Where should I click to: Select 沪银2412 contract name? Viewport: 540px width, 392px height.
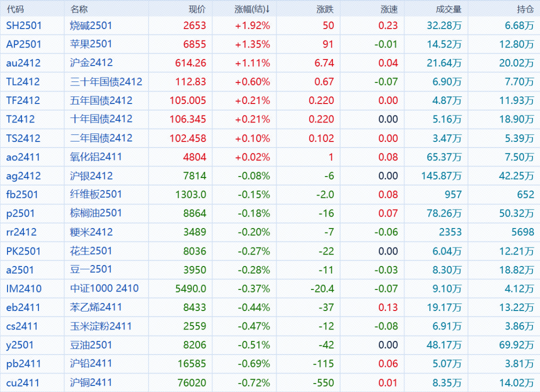pyautogui.click(x=91, y=176)
